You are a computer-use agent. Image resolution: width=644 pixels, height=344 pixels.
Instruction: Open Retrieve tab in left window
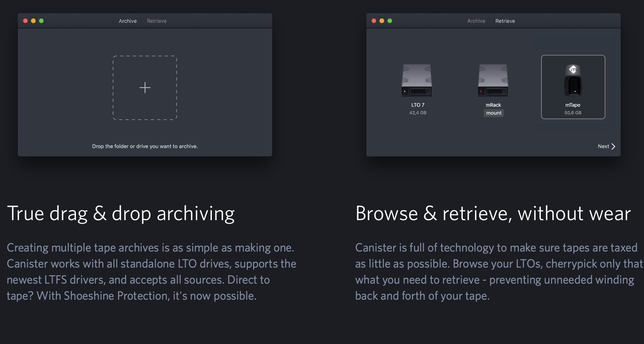click(x=157, y=21)
